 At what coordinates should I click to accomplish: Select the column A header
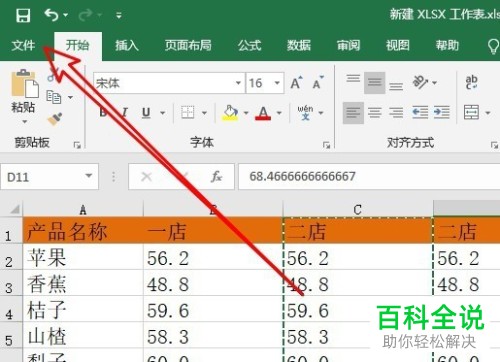click(83, 209)
